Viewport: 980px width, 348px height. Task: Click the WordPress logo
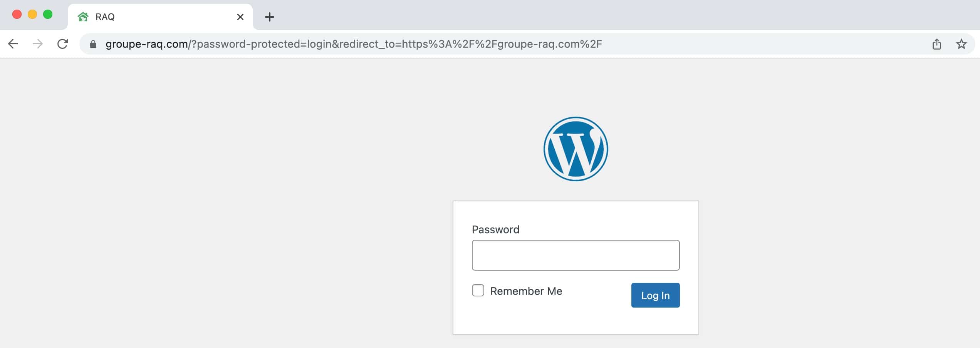[x=576, y=149]
